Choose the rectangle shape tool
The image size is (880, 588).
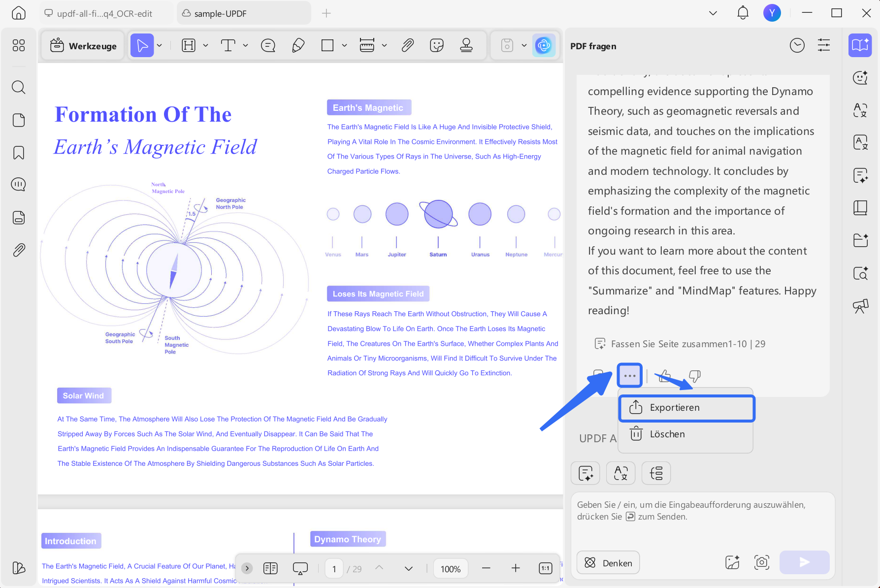click(327, 46)
